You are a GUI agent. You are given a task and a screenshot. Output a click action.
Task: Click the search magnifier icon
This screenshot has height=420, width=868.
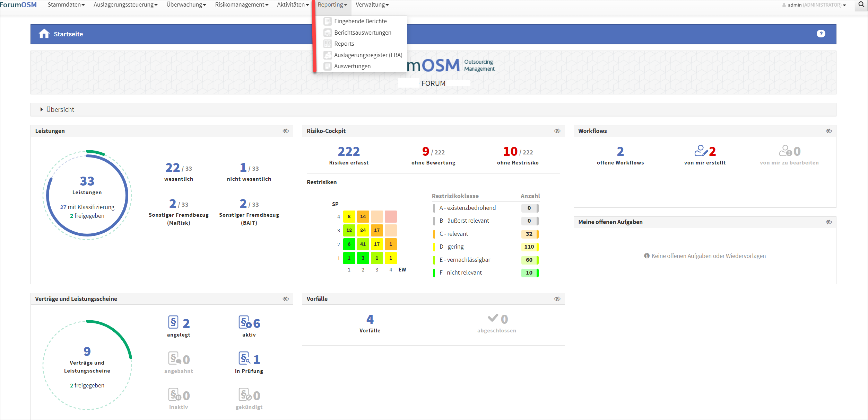[x=861, y=5]
